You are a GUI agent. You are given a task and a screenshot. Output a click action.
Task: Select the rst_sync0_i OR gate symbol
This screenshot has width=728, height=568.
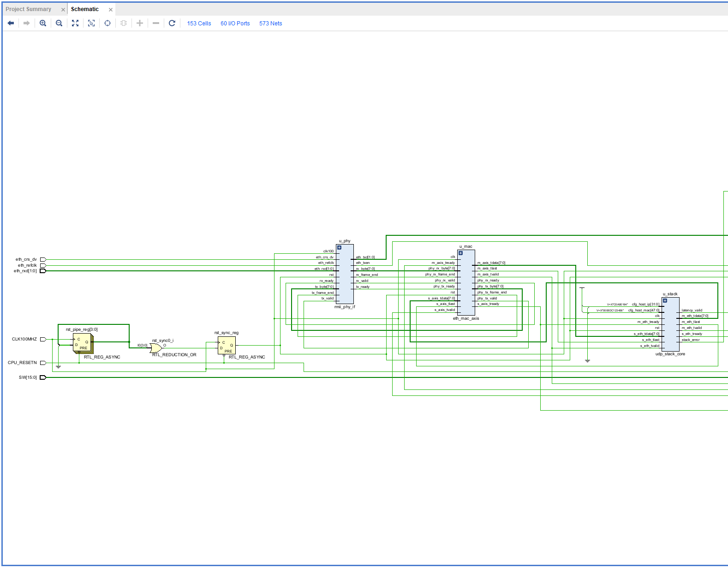click(155, 347)
